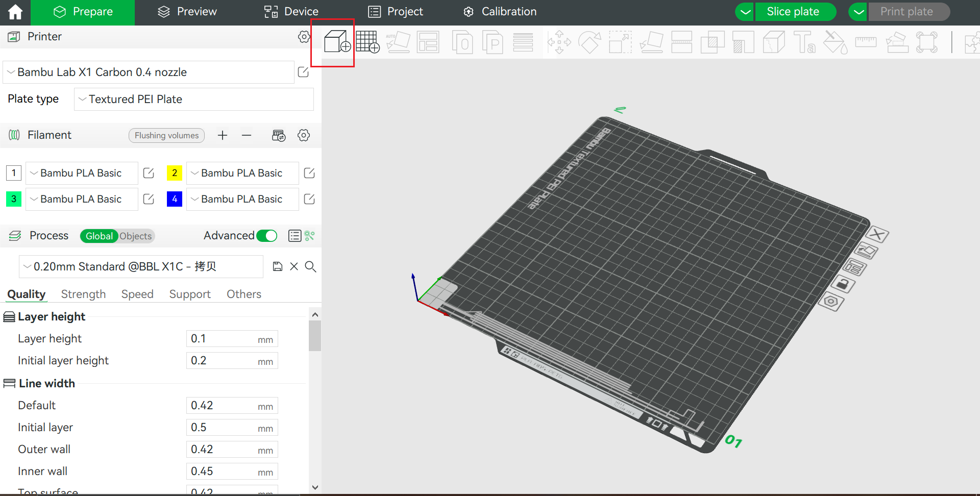980x496 pixels.
Task: Expand the Print plate dropdown arrow
Action: tap(859, 12)
